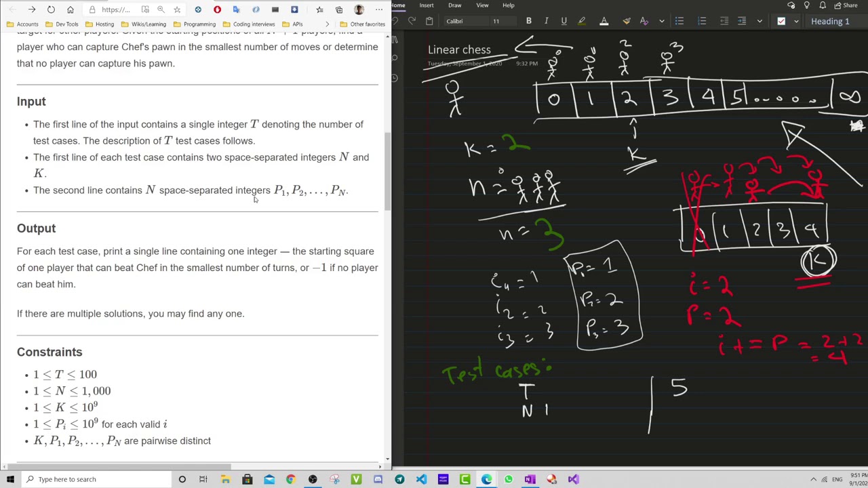The width and height of the screenshot is (868, 488).
Task: Open Chrome from taskbar
Action: (x=290, y=479)
